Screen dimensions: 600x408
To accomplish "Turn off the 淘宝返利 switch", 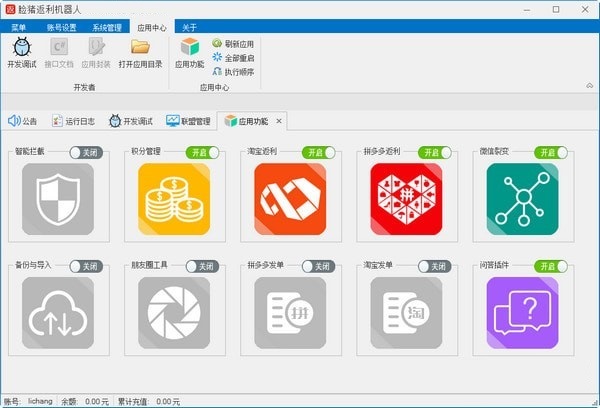I will 318,153.
